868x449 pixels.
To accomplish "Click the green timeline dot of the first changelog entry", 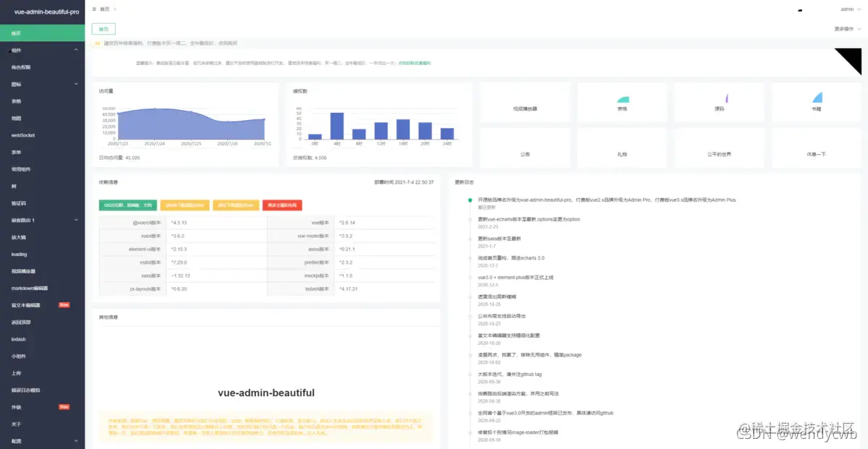I will click(469, 200).
